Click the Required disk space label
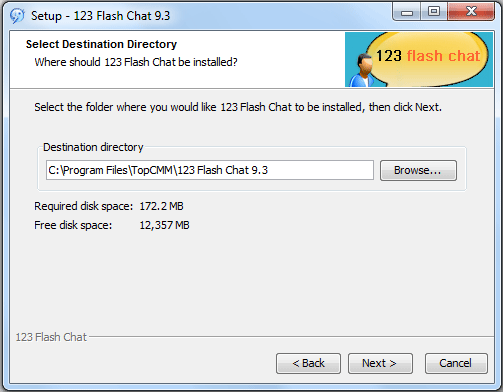 83,206
